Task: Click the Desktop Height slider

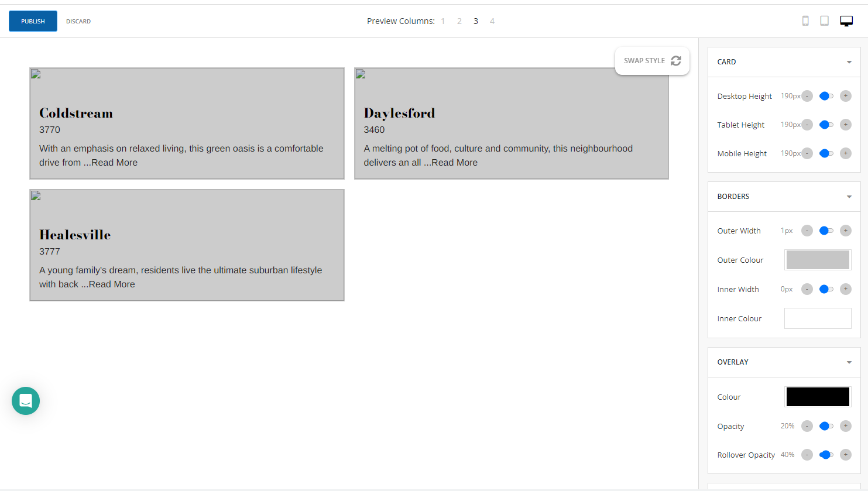Action: [x=826, y=96]
